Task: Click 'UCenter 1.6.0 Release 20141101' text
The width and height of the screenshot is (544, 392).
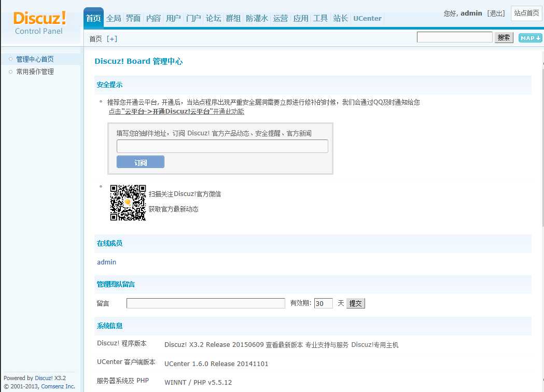Action: (216, 364)
